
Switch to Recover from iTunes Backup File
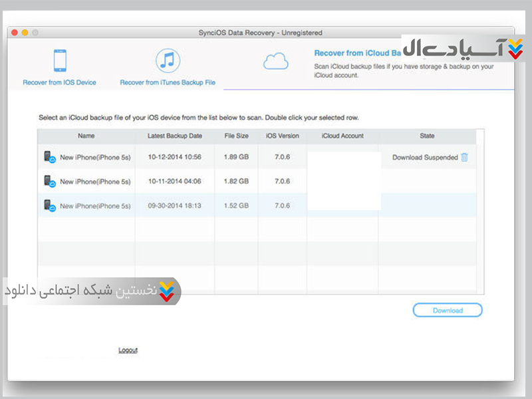168,82
